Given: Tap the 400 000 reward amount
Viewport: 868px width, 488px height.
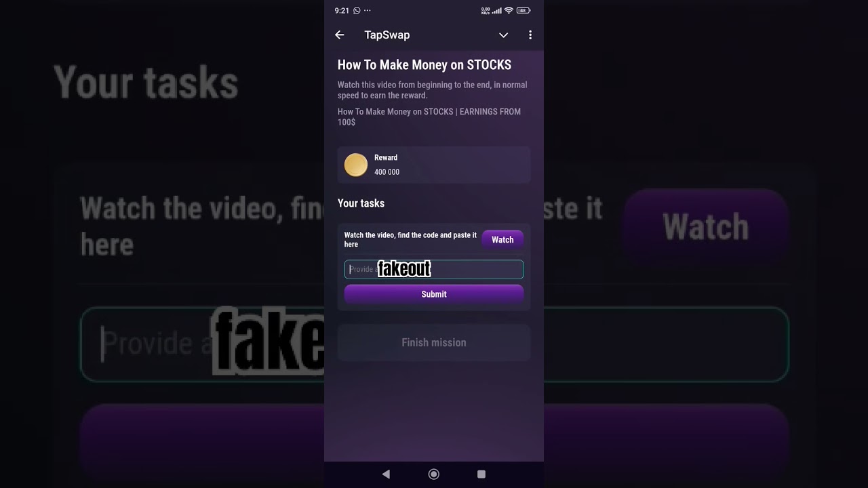Looking at the screenshot, I should coord(387,172).
